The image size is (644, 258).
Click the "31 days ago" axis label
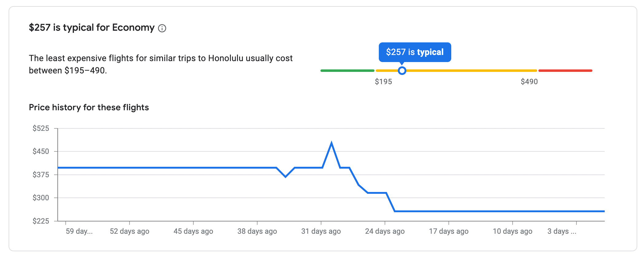321,231
